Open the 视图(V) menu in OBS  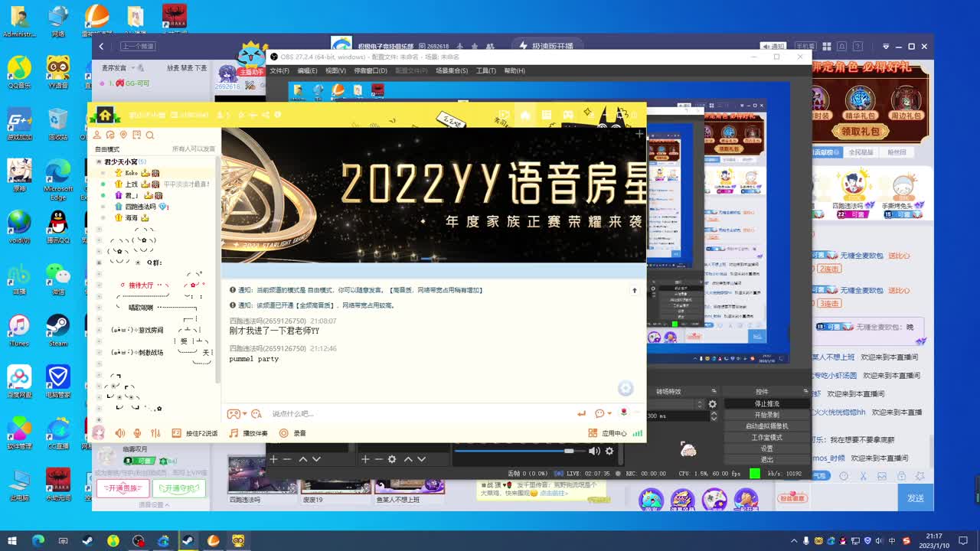point(334,71)
